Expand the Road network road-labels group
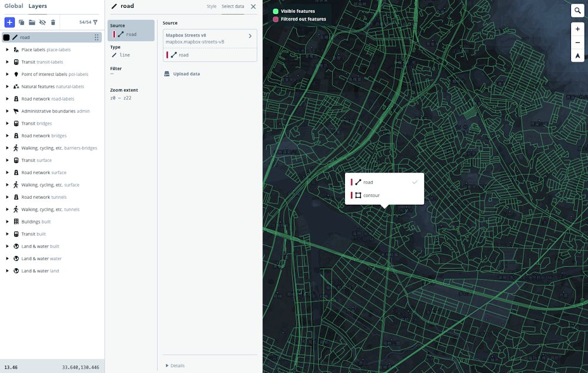This screenshot has height=373, width=588. pos(7,99)
